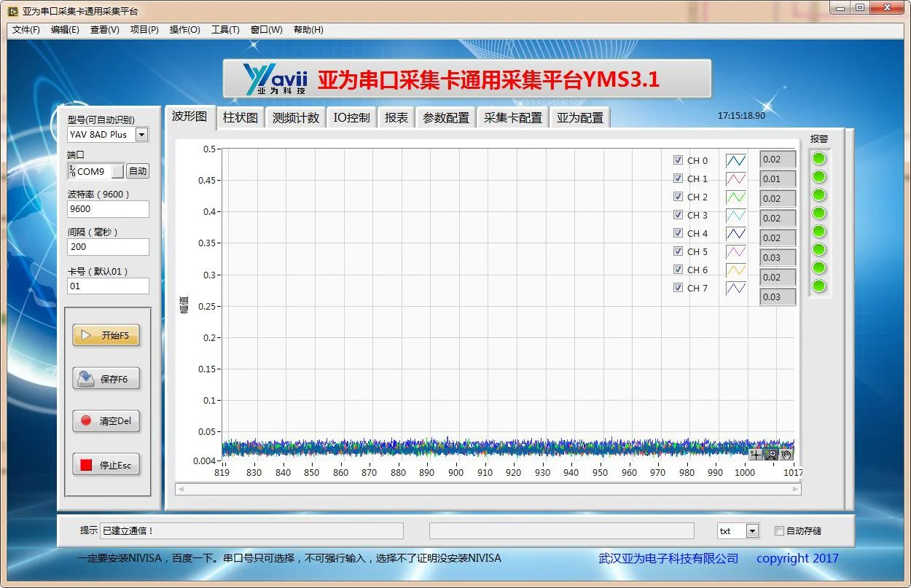Uncheck the CH 0 channel checkbox
This screenshot has width=911, height=588.
click(679, 160)
